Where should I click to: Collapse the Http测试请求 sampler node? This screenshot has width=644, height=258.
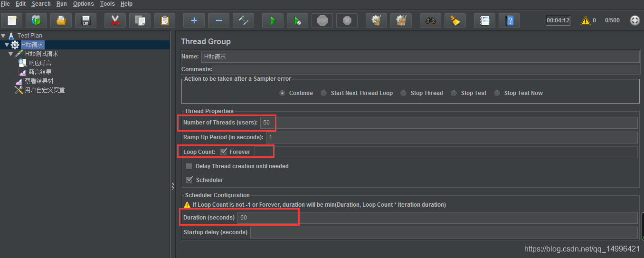(11, 54)
